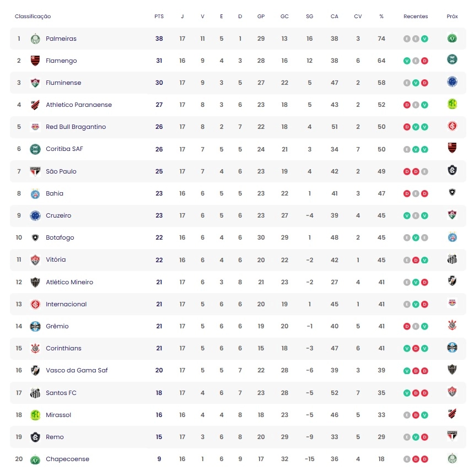This screenshot has width=474, height=476.
Task: Click Flamengo's red D recent result badge
Action: (x=424, y=61)
